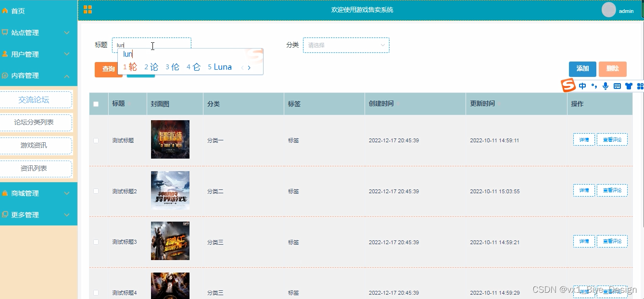Click previous page arrow in IME candidate list

point(242,68)
